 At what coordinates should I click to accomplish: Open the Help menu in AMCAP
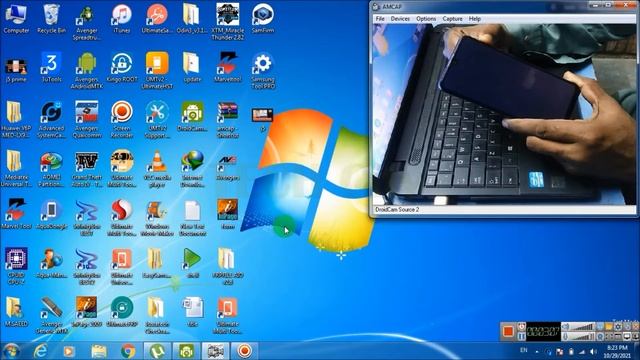point(474,19)
